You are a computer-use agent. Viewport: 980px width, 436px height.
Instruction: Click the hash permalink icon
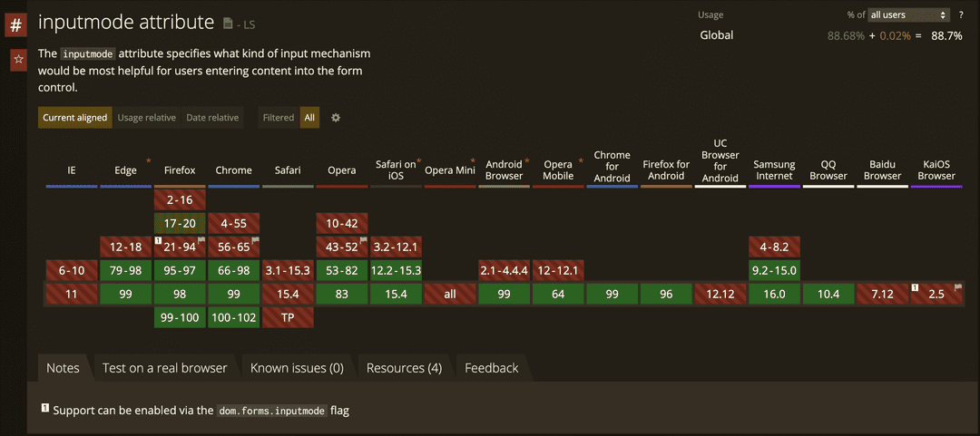(17, 26)
